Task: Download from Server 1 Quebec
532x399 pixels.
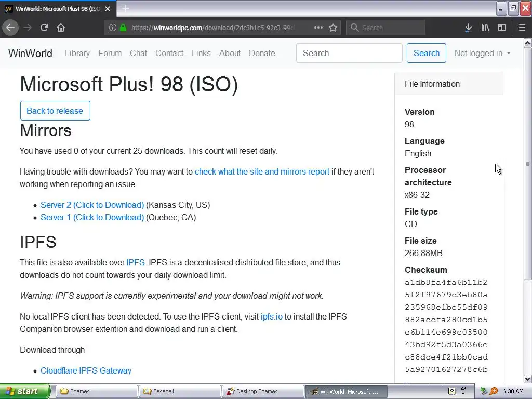Action: pos(92,218)
